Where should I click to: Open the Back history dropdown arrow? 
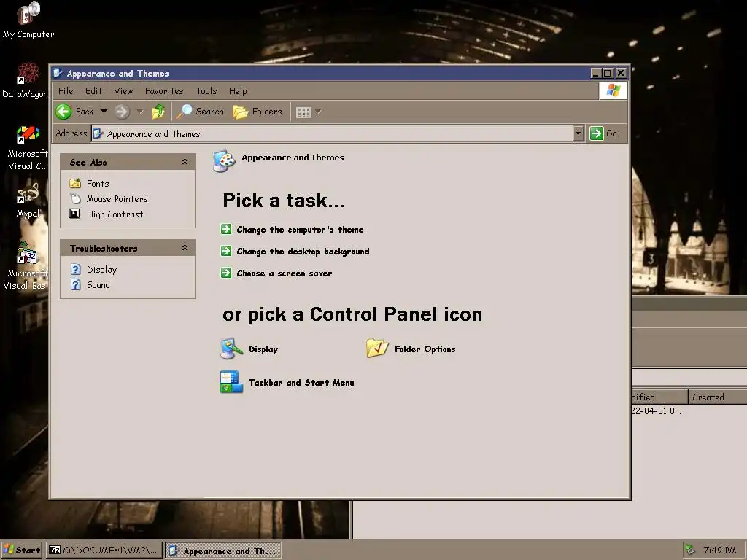104,112
